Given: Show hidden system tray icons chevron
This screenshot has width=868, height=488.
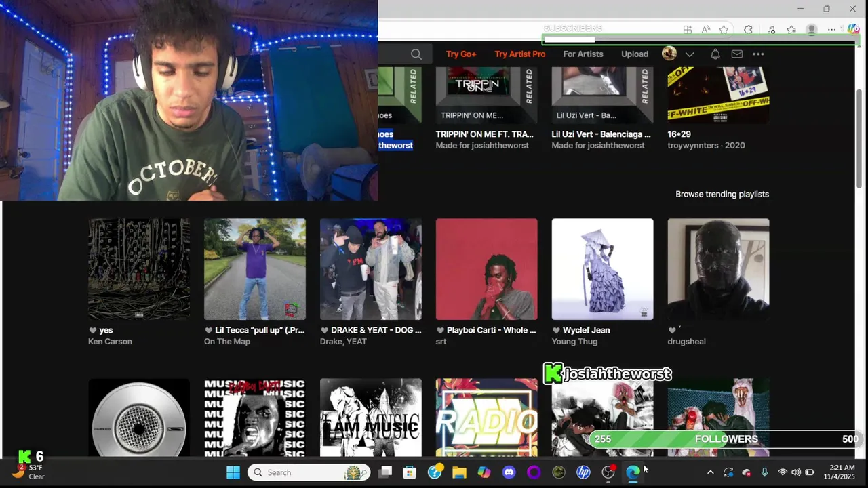Looking at the screenshot, I should (x=710, y=472).
